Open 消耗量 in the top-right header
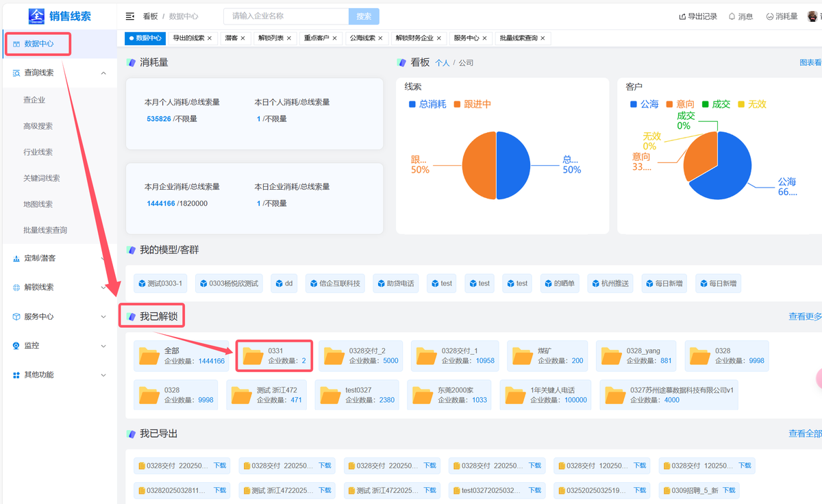This screenshot has width=822, height=504. coord(782,16)
